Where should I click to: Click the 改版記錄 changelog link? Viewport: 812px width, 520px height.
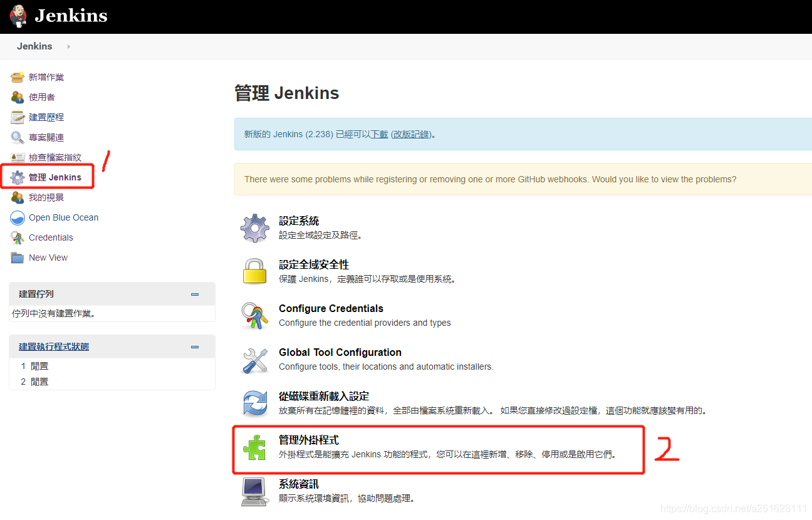coord(411,134)
